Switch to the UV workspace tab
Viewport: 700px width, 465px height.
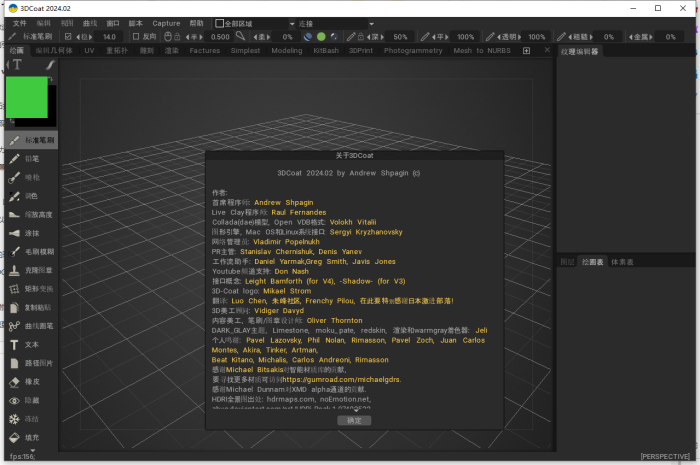pyautogui.click(x=89, y=51)
